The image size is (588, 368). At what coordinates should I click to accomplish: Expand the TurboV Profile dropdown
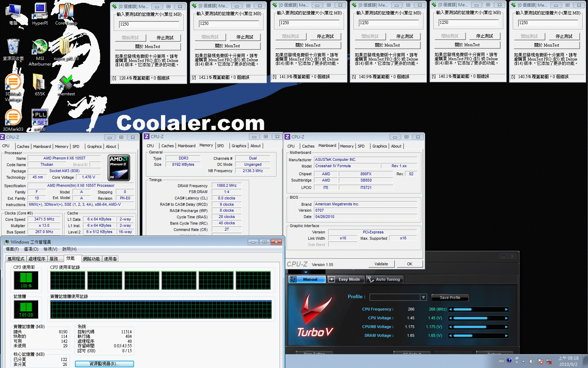coord(423,297)
